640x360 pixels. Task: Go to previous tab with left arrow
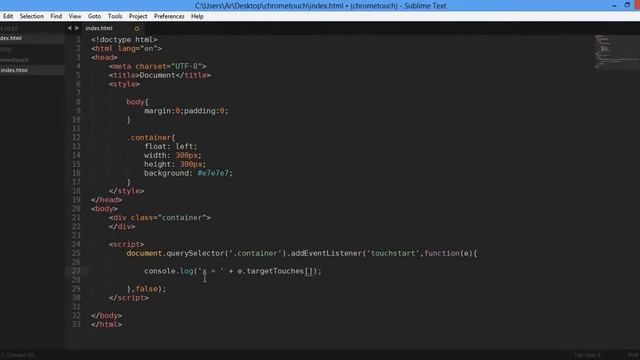click(69, 28)
